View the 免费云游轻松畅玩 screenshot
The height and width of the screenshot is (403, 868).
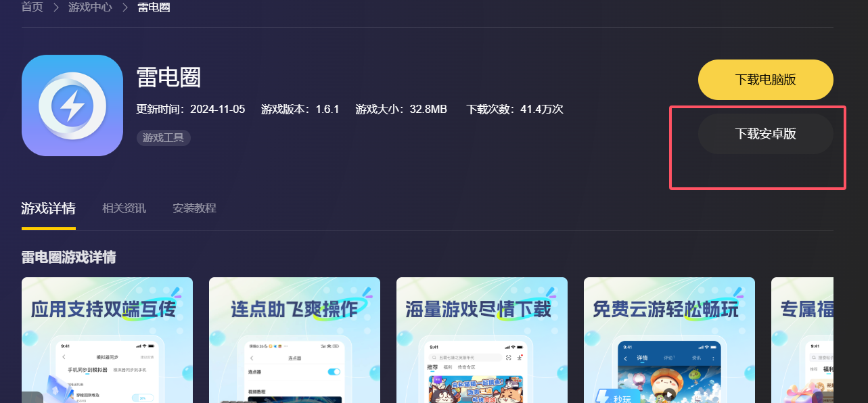tap(669, 340)
